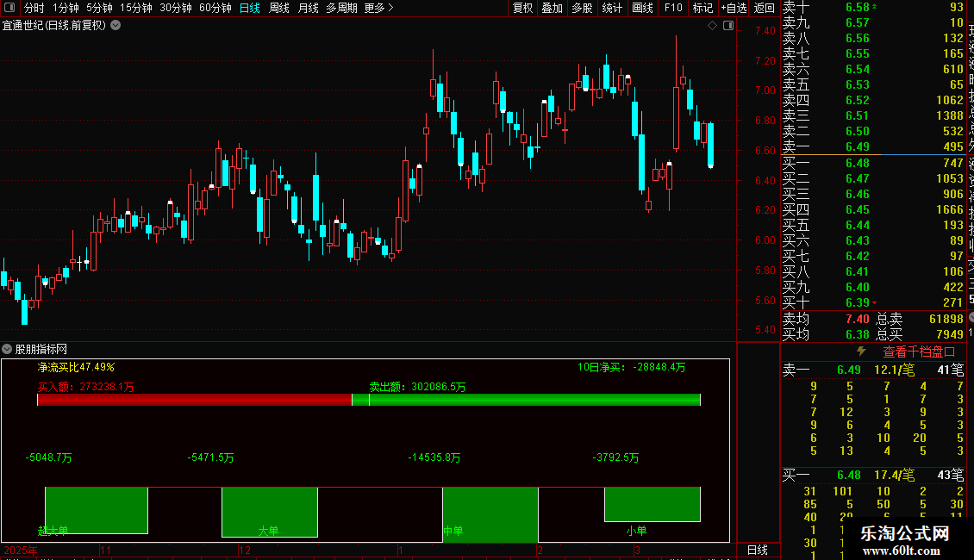Viewport: 974px width, 560px height.
Task: Click the 复权 adjustment button
Action: (522, 8)
